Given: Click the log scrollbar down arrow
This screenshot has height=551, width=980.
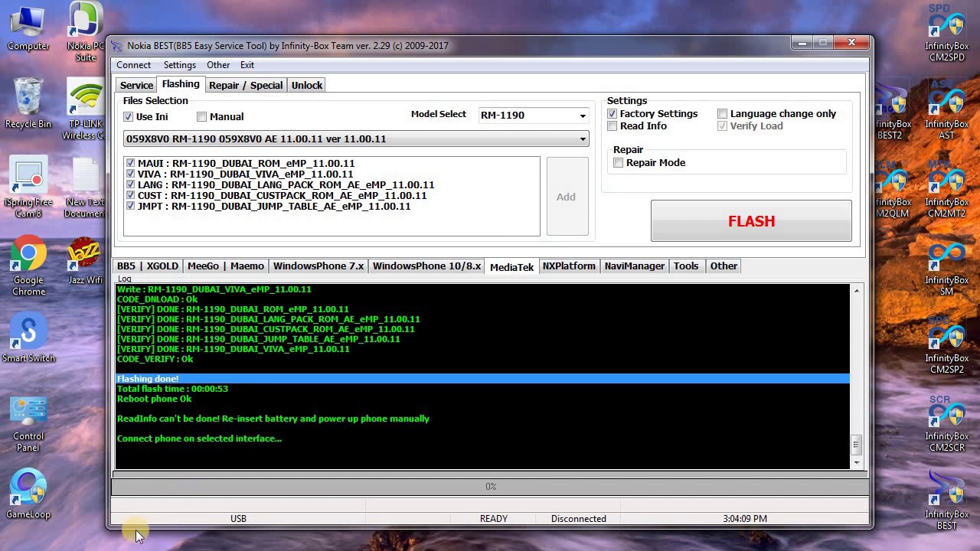Looking at the screenshot, I should click(856, 462).
